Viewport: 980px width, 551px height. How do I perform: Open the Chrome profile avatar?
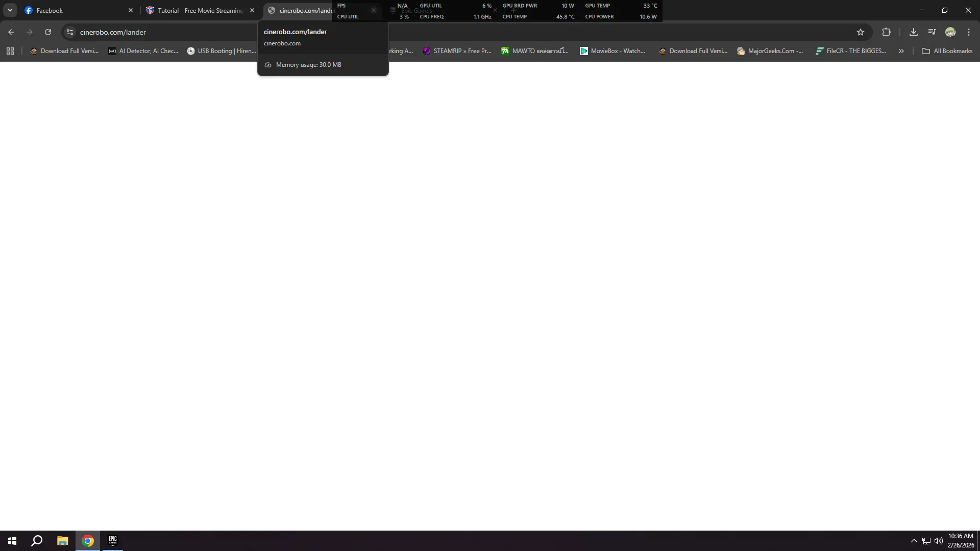(x=950, y=32)
